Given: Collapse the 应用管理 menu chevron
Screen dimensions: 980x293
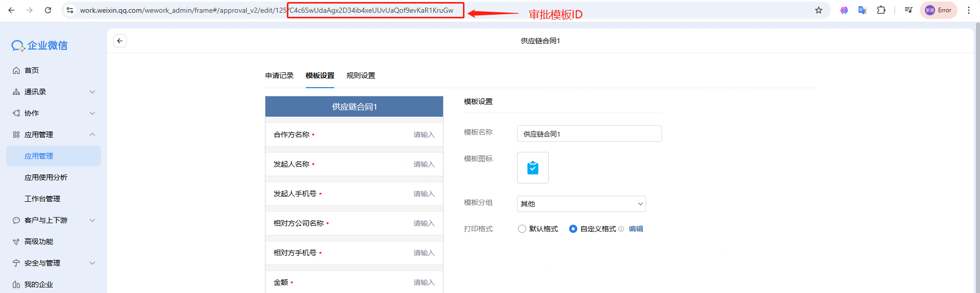Looking at the screenshot, I should [x=92, y=135].
